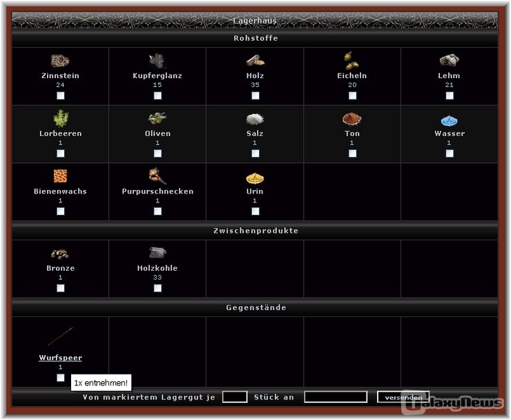Click the Holzkohle charcoal icon
511x420 pixels.
(157, 253)
